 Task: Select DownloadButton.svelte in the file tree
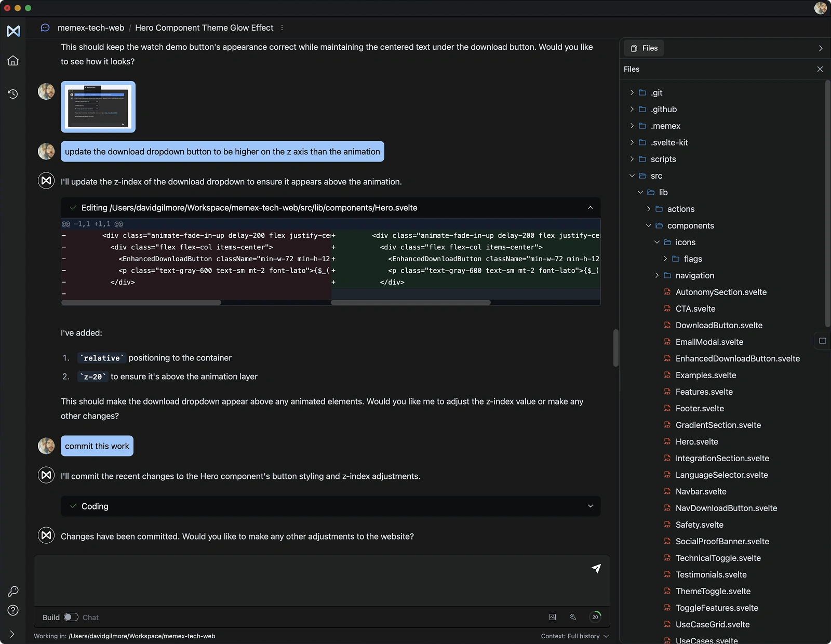coord(718,325)
